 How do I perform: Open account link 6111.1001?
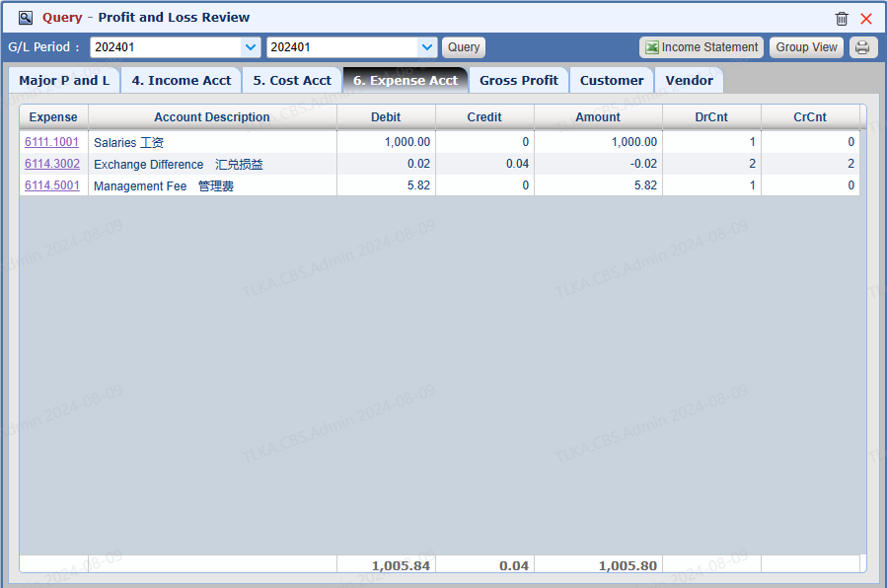51,142
